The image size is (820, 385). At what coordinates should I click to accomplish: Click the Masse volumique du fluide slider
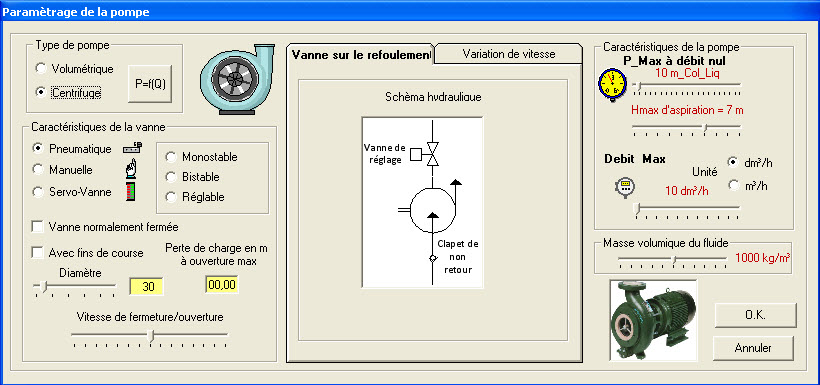point(672,260)
